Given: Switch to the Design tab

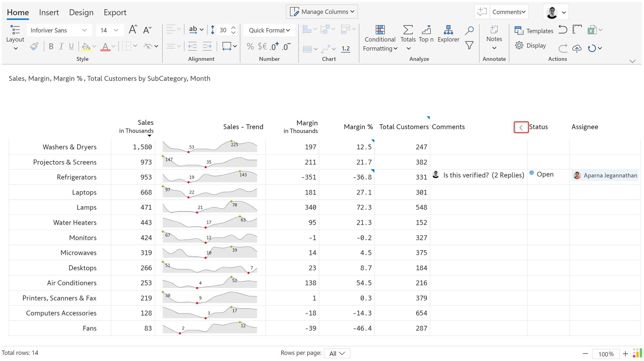Looking at the screenshot, I should pyautogui.click(x=81, y=13).
